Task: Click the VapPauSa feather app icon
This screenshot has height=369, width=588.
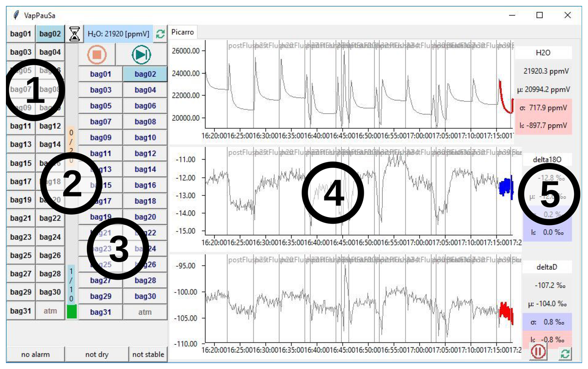Action: point(16,15)
